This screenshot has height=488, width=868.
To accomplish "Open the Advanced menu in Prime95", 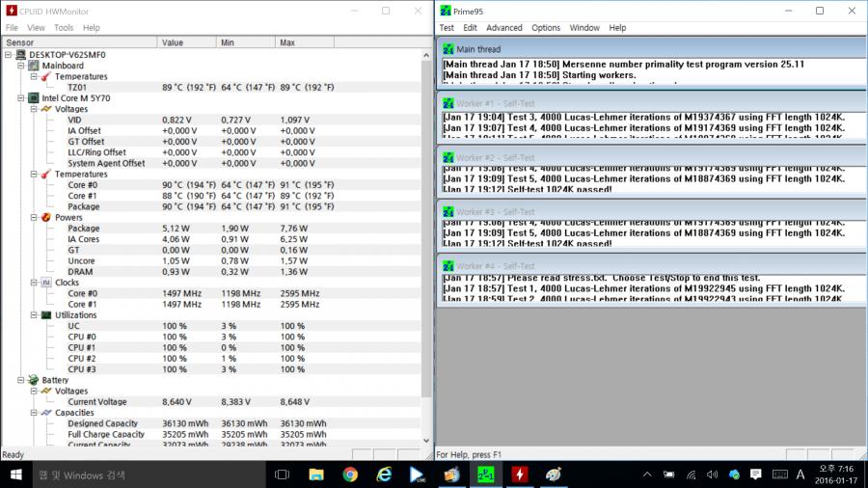I will point(503,28).
